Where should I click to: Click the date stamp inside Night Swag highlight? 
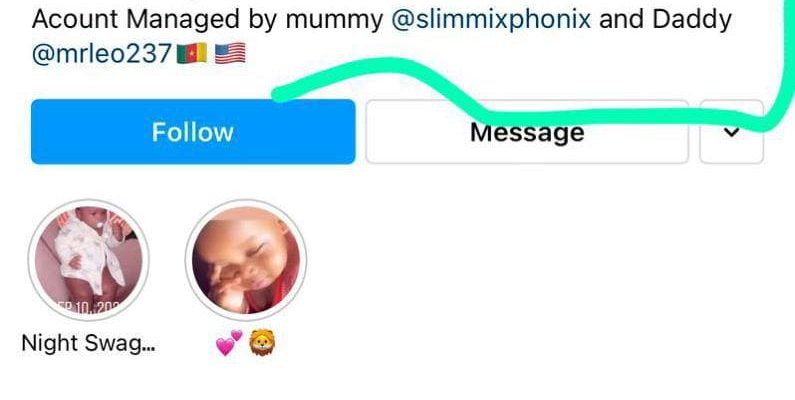pyautogui.click(x=87, y=307)
